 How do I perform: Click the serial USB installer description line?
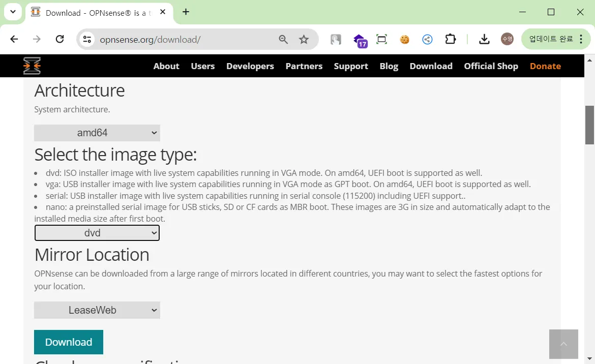point(255,196)
